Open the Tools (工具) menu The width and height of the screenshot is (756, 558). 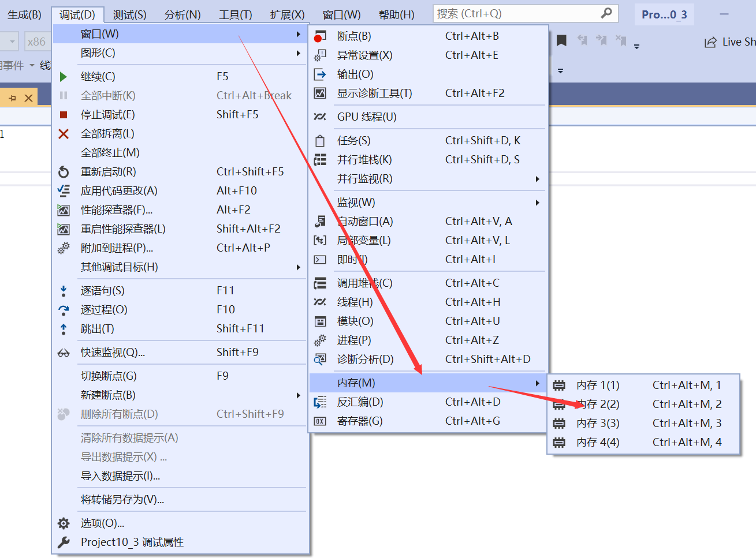(x=236, y=14)
